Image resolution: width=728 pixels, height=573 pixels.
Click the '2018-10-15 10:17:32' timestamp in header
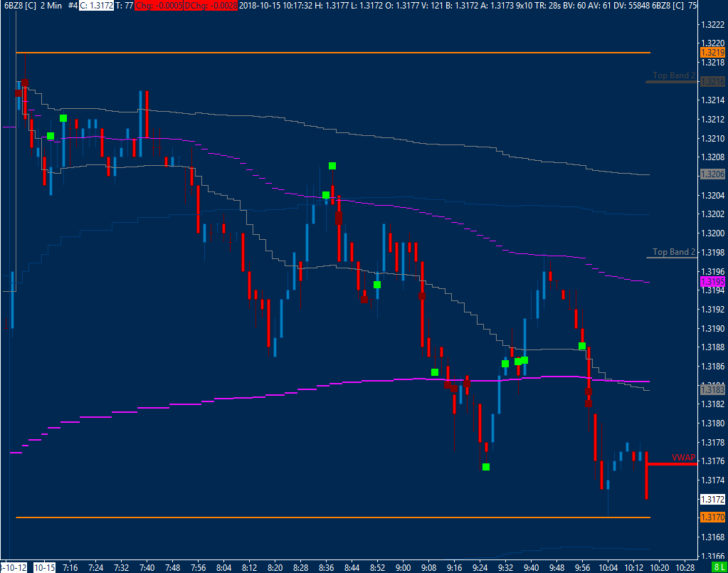[x=275, y=6]
